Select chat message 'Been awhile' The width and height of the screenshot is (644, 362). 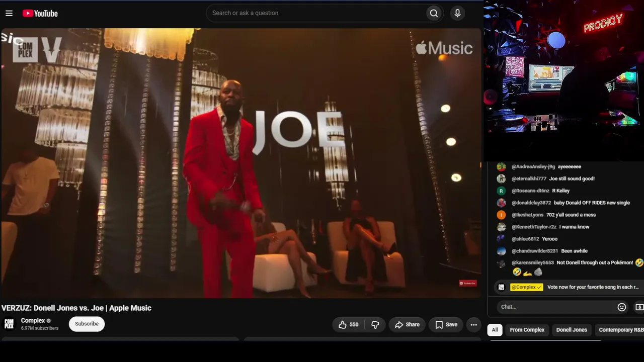[x=574, y=251]
